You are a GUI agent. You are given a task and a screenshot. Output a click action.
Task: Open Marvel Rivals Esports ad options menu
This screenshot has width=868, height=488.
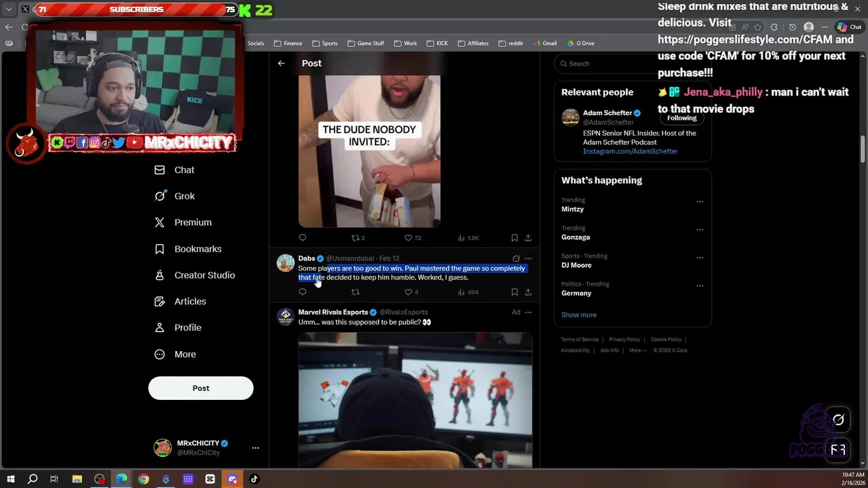[528, 312]
